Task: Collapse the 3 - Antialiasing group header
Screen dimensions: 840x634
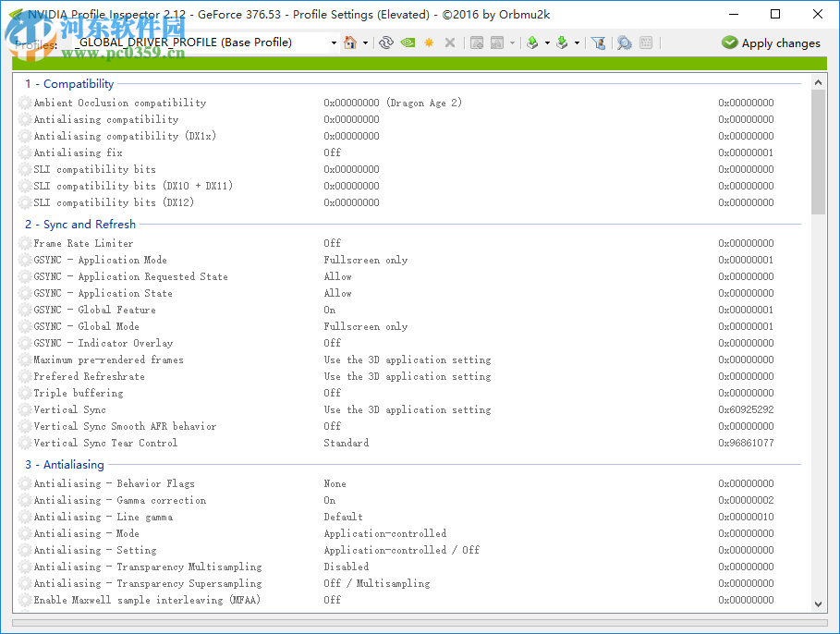Action: click(65, 465)
